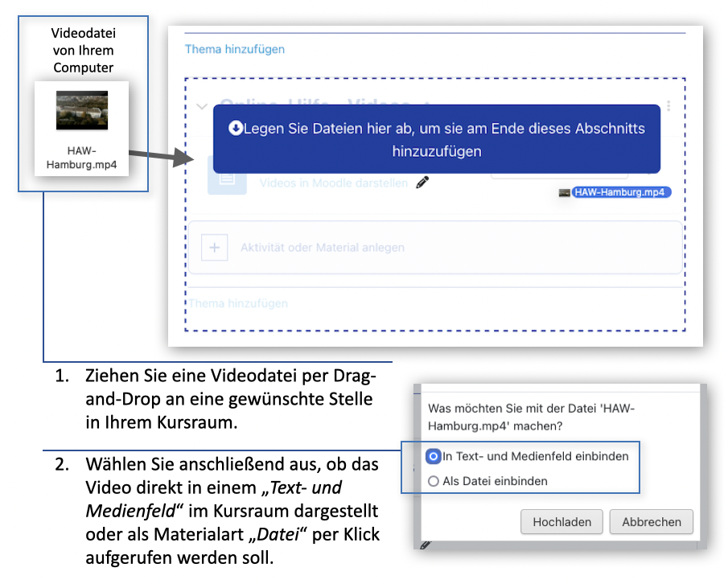Click the plus icon for Aktivität oder Material anlegen

[214, 248]
